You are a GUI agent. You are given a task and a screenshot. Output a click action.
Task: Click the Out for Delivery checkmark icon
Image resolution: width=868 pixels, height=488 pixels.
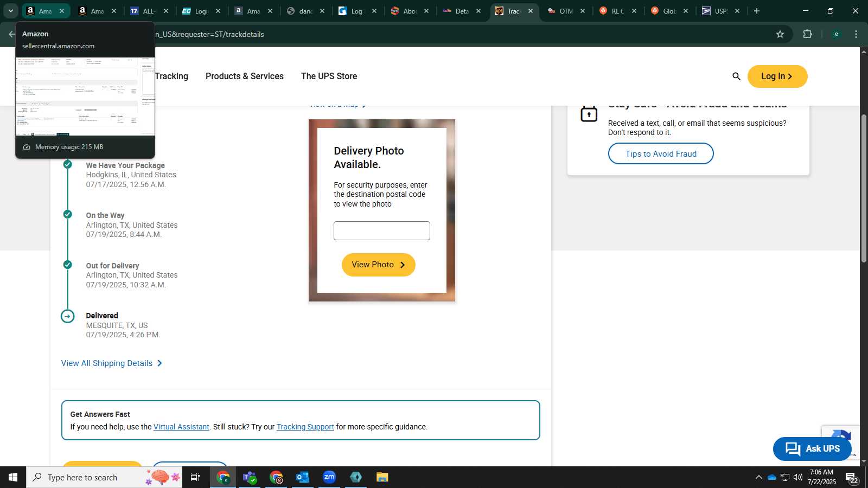click(68, 265)
